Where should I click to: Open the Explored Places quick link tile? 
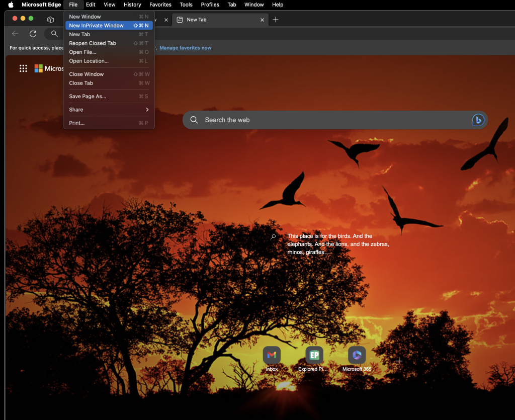click(x=314, y=356)
